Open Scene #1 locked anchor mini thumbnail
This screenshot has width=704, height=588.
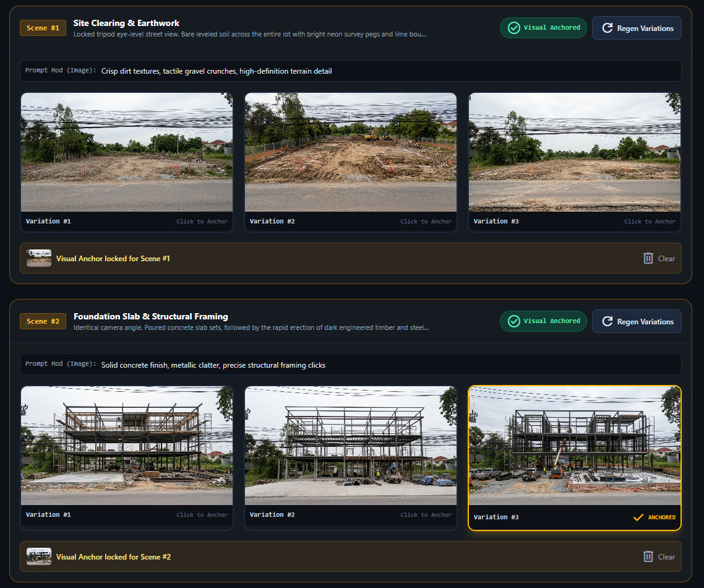pyautogui.click(x=38, y=258)
